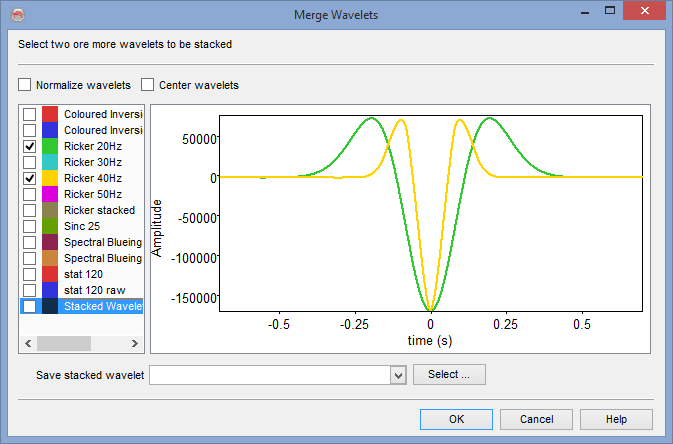Click the Cancel button

click(536, 419)
